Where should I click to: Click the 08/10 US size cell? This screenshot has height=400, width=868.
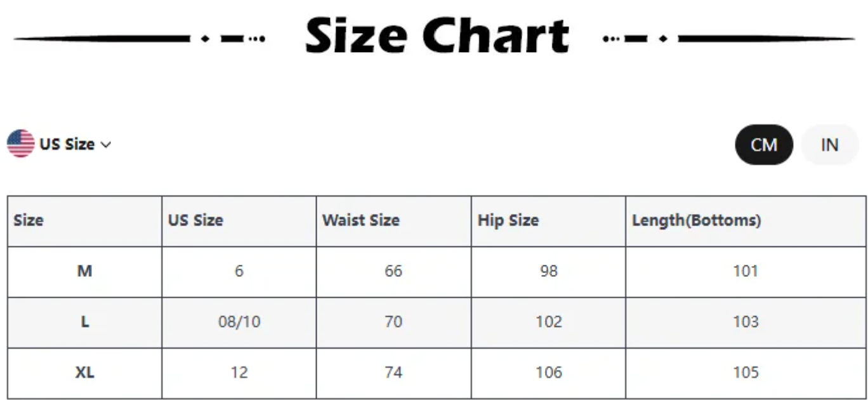[239, 322]
